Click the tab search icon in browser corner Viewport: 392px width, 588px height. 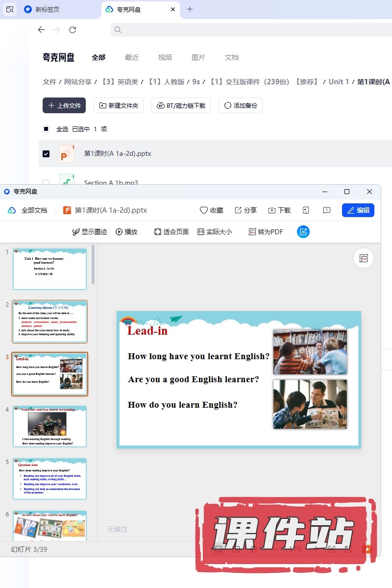point(10,9)
